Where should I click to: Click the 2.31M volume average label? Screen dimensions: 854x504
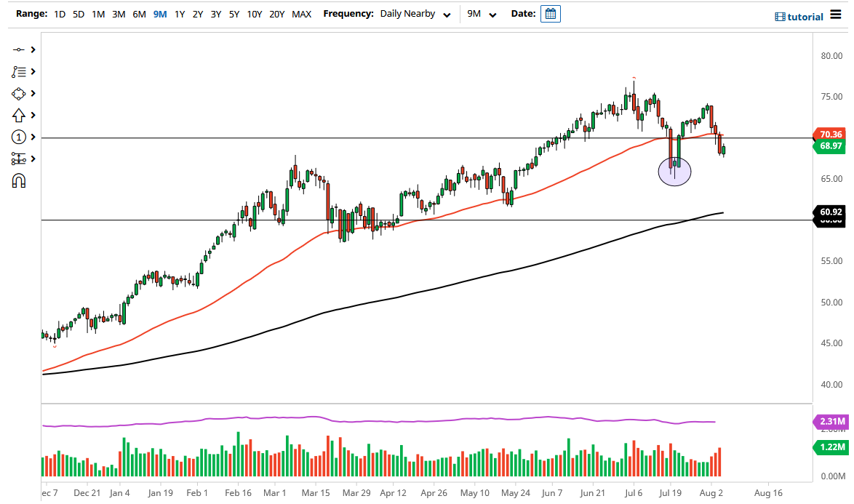pos(831,421)
